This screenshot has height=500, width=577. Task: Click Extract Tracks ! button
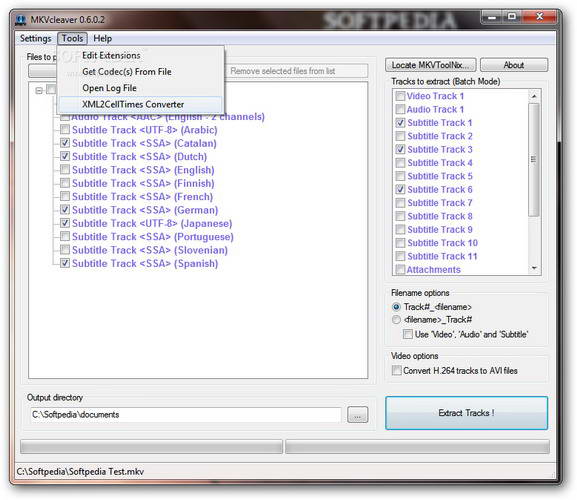pos(466,413)
